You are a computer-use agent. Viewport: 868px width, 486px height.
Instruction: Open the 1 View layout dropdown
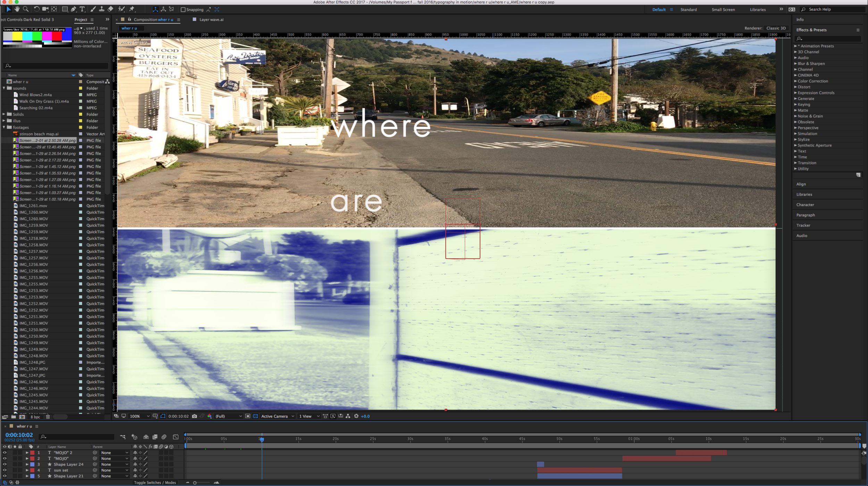point(309,416)
